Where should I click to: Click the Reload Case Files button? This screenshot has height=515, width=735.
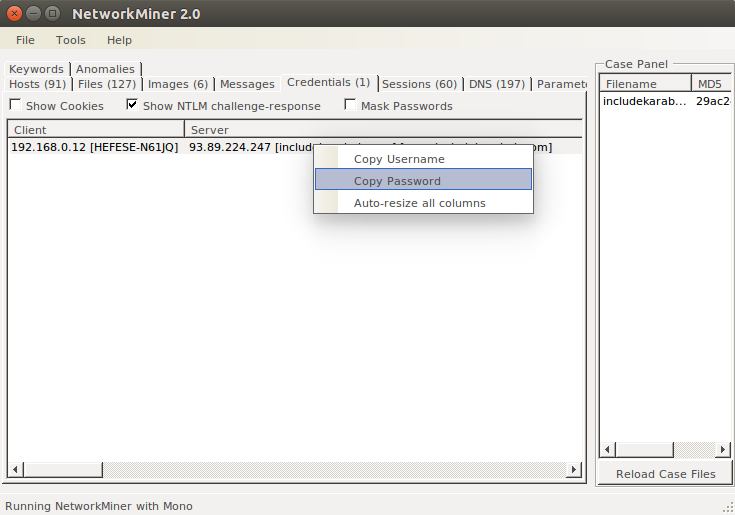(x=666, y=474)
